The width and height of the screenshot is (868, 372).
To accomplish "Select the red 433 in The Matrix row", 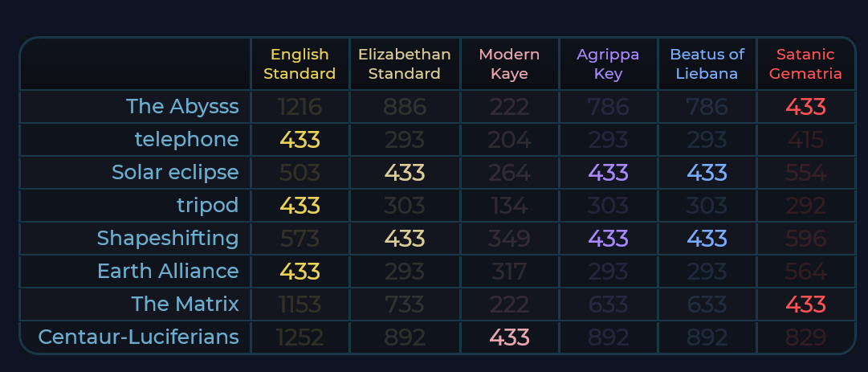I will click(x=805, y=305).
